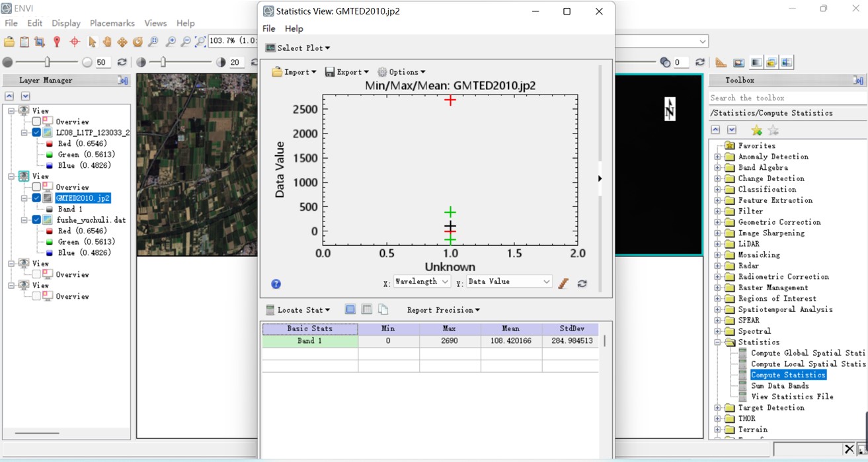
Task: Uncheck the GMTED2010.jp2 layer checkbox
Action: coord(36,198)
